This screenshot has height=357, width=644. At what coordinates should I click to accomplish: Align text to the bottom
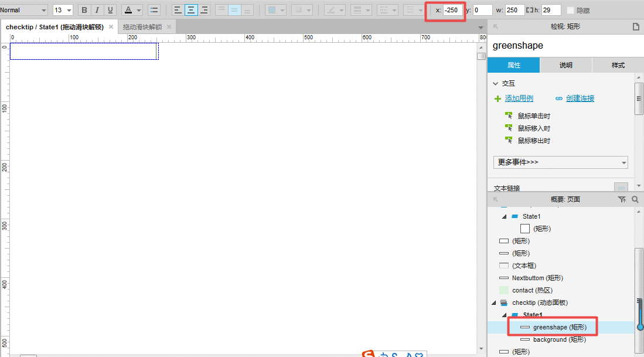pos(247,10)
